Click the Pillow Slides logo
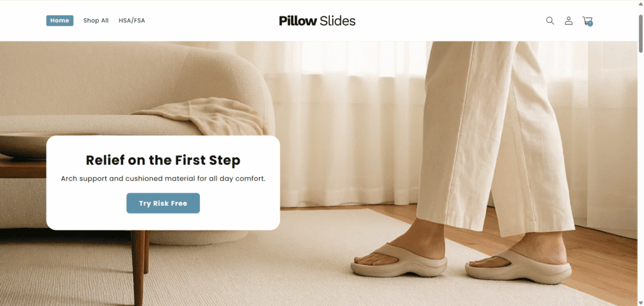Viewport: 644px width, 306px height. [x=317, y=21]
